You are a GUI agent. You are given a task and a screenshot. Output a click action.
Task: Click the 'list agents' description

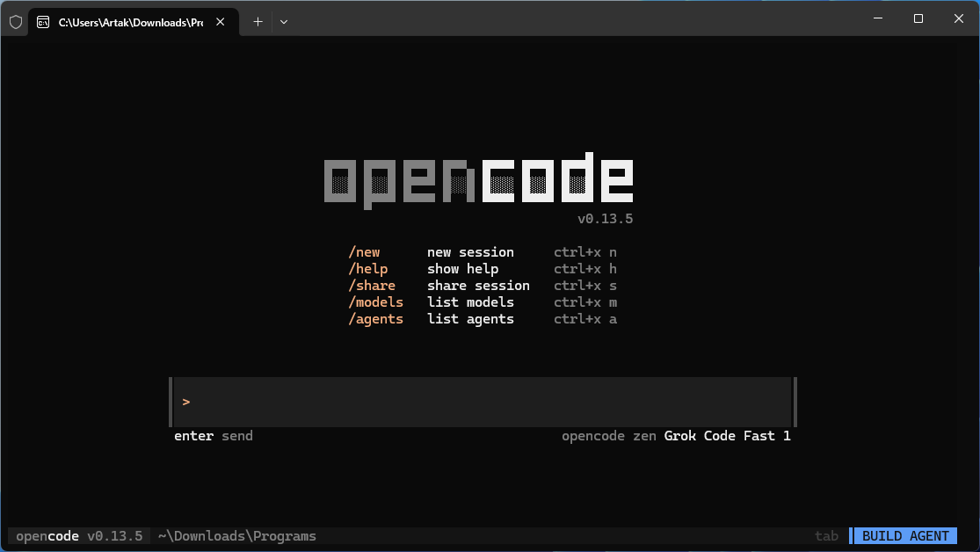[x=470, y=319]
